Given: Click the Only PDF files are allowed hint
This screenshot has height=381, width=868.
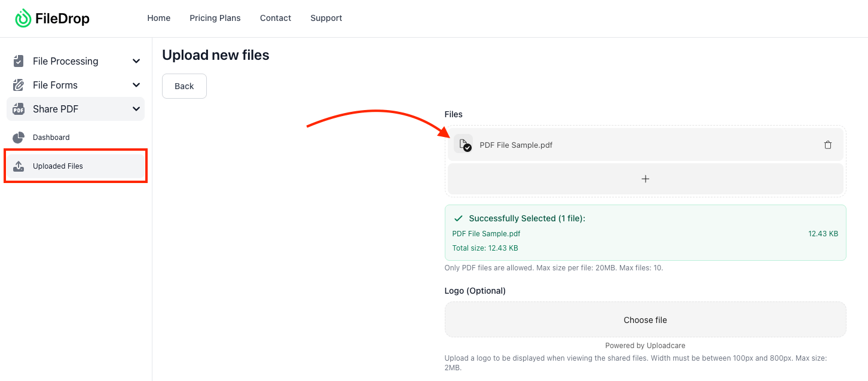Looking at the screenshot, I should (x=554, y=268).
